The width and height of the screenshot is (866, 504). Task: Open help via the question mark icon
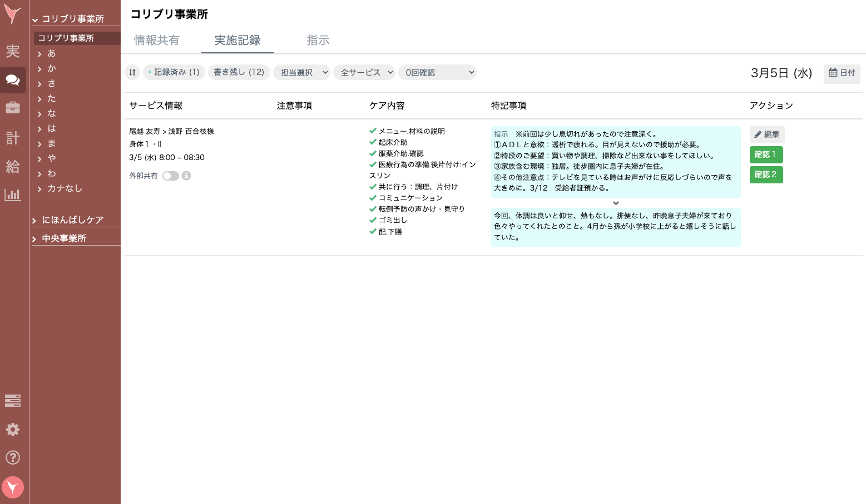pos(13,457)
